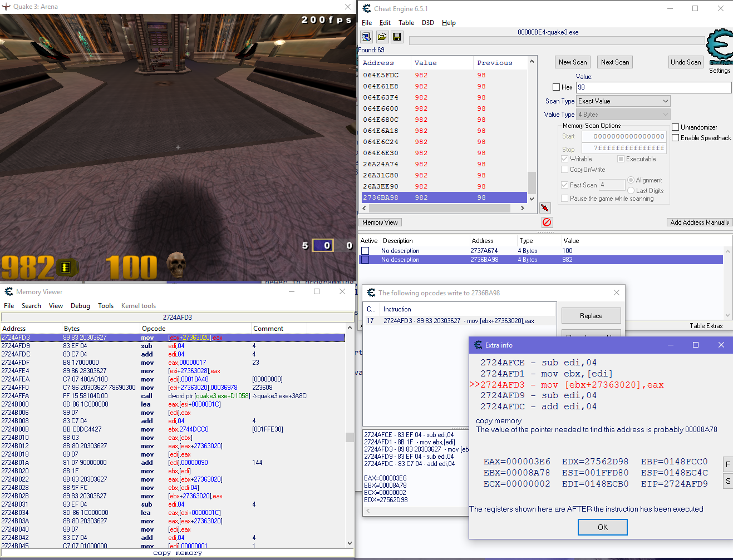This screenshot has height=560, width=733.
Task: Click the open file folder icon
Action: [382, 37]
